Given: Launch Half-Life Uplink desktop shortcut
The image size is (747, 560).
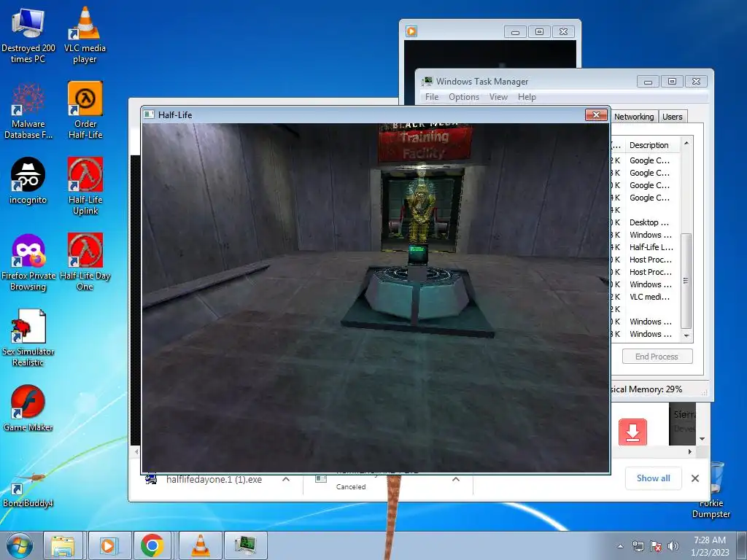Looking at the screenshot, I should click(85, 186).
